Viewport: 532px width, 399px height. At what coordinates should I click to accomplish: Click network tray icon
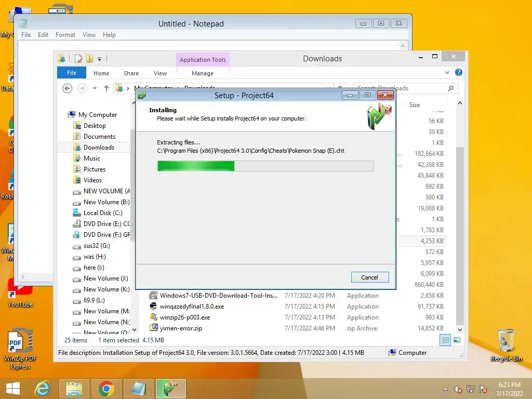[471, 389]
